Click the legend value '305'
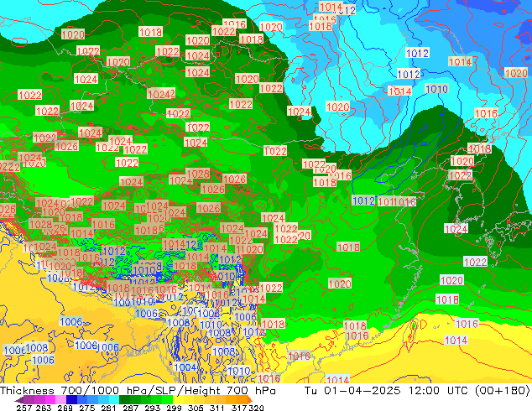Viewport: 532px width, 411px height. (x=196, y=408)
